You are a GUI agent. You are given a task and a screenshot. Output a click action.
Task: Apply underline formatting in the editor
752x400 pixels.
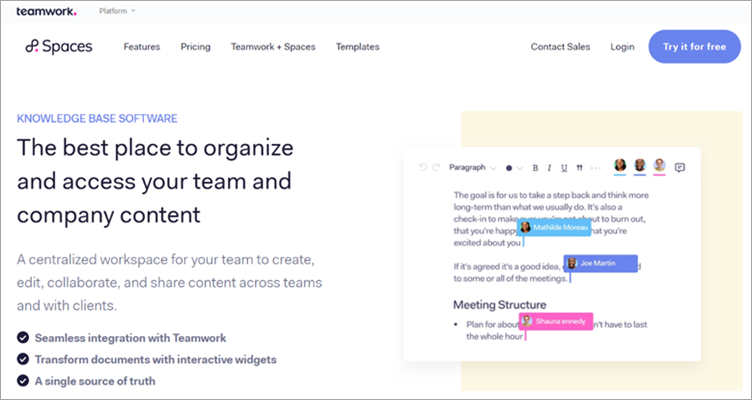(x=564, y=167)
